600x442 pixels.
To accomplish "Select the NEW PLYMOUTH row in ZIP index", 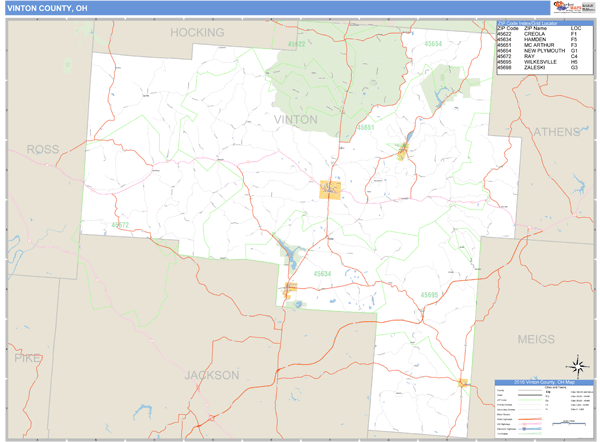I will 538,51.
